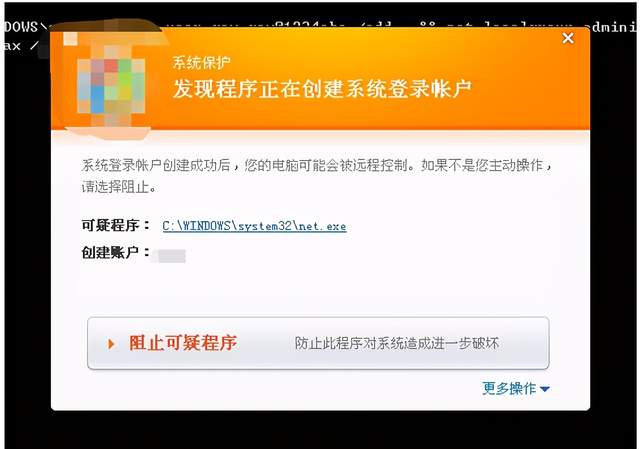
Task: Click the blurred account name after 创建账户
Action: click(169, 256)
